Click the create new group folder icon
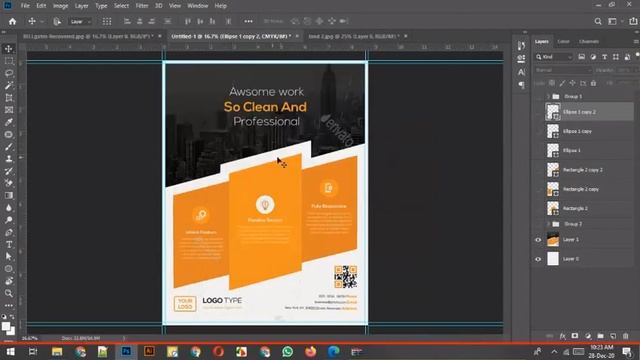This screenshot has height=360, width=640. pos(600,336)
